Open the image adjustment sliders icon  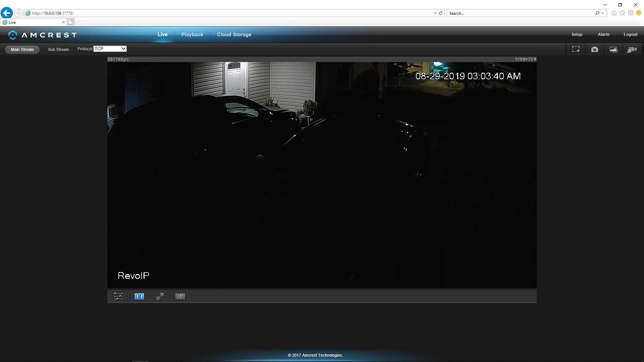pos(118,296)
